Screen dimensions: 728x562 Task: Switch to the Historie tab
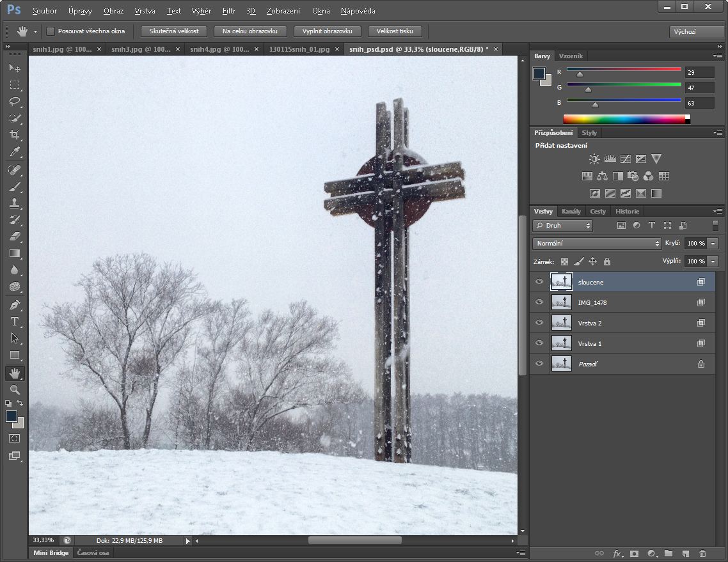tap(627, 211)
